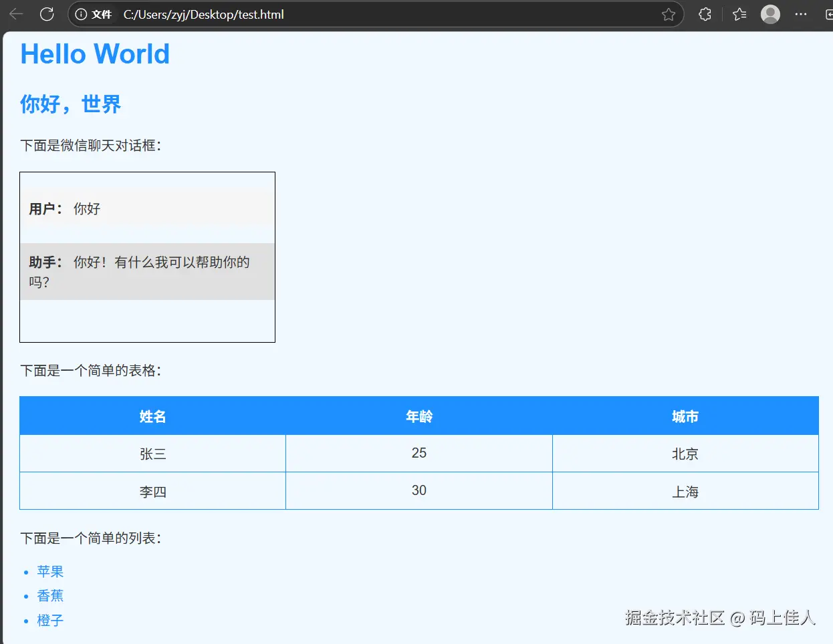The image size is (833, 644).
Task: Click the text 下面是微信聊天对话框：
Action: point(91,146)
